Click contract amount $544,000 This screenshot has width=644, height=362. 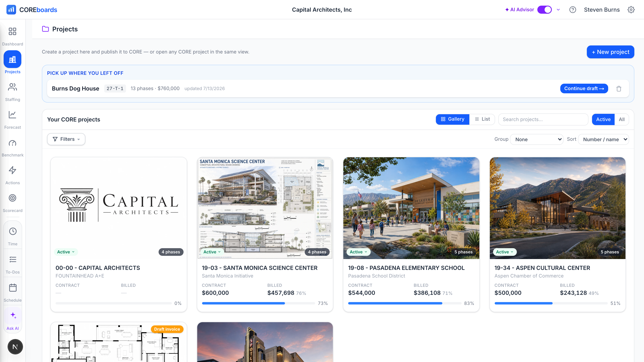tap(361, 293)
